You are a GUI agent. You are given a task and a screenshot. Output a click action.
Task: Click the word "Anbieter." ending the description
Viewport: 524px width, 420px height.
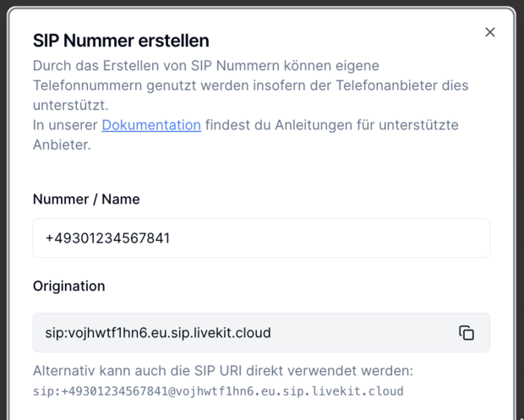[62, 145]
